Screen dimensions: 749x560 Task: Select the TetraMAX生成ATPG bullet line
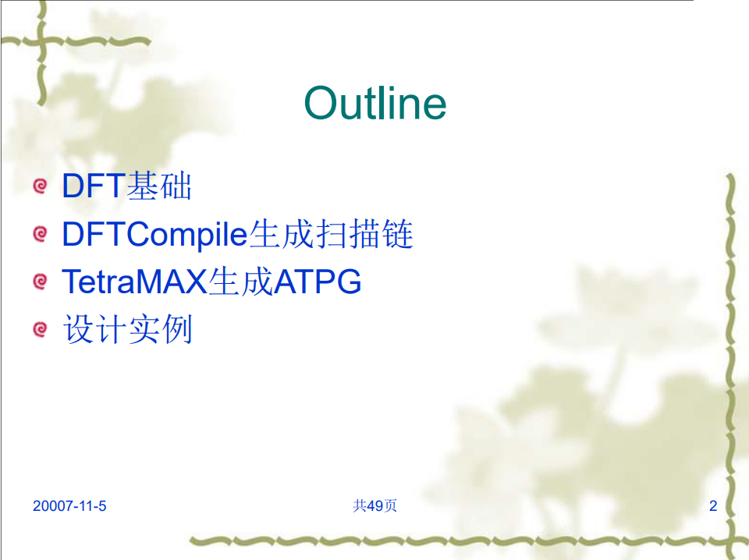(211, 282)
